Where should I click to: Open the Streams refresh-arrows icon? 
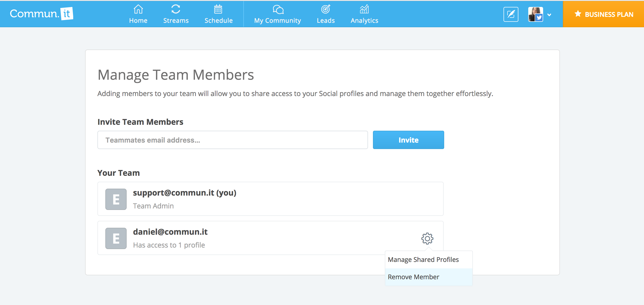tap(176, 9)
